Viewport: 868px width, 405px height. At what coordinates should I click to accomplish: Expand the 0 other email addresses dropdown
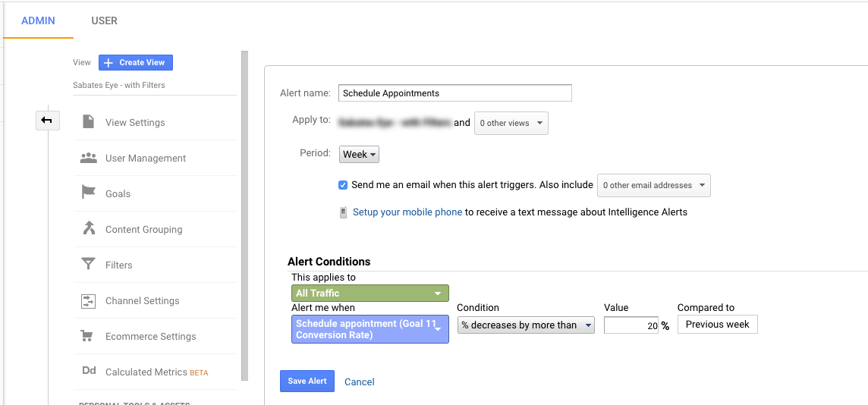click(x=653, y=185)
